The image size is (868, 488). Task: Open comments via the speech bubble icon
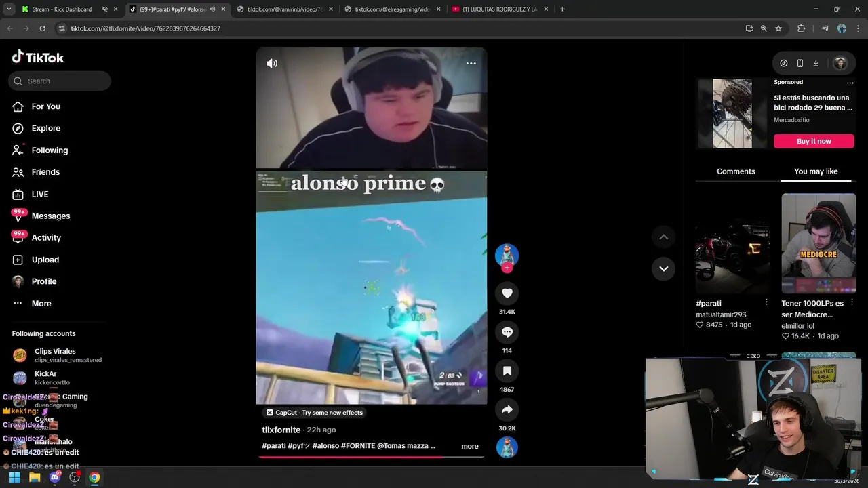tap(507, 332)
